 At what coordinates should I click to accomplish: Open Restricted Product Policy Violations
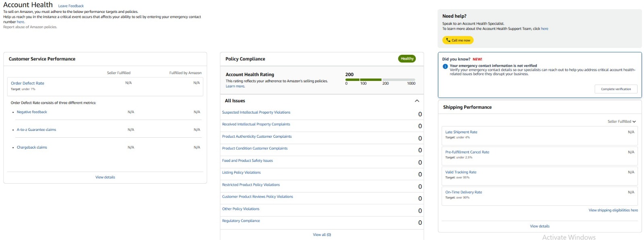pos(251,185)
